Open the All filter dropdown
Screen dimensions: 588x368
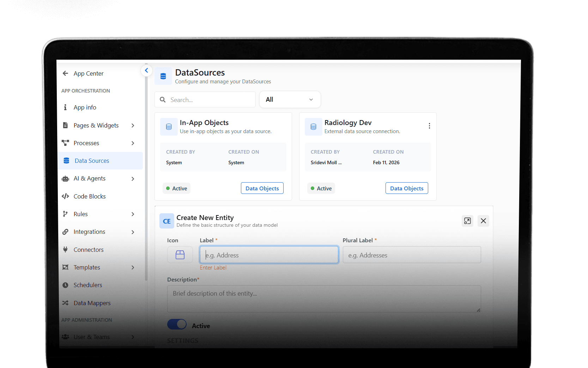tap(290, 99)
